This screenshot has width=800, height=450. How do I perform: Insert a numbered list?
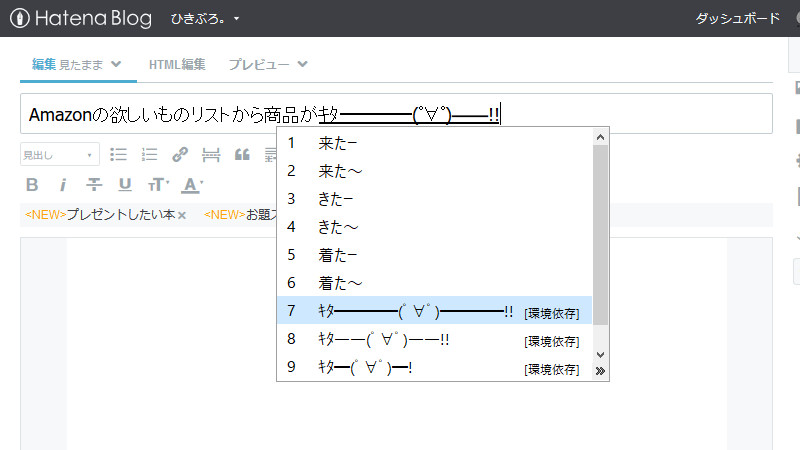[149, 155]
